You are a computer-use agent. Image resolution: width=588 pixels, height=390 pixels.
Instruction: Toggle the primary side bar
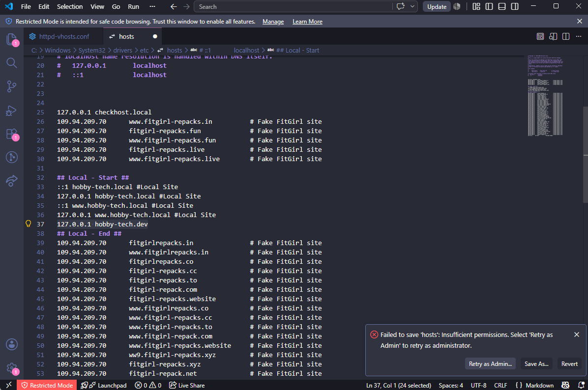click(489, 6)
